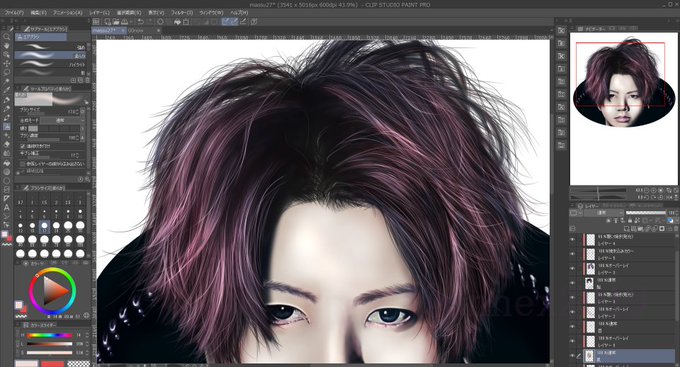Click the L luminosity color slider

[x=50, y=344]
